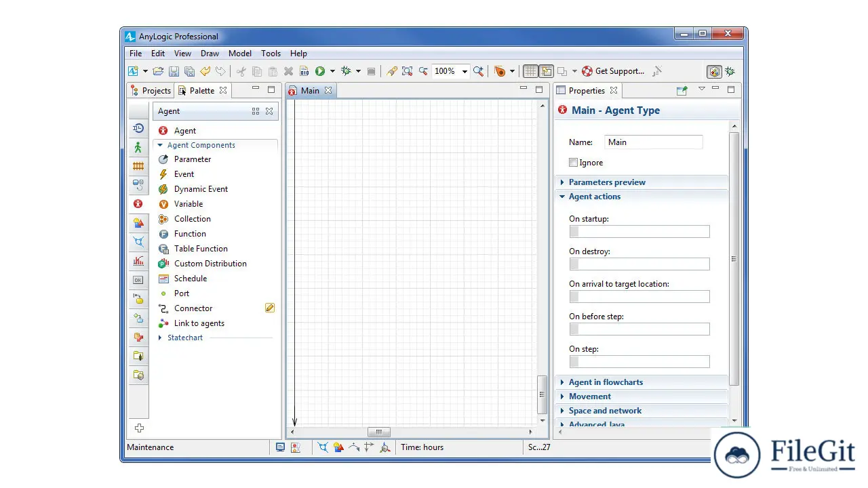The height and width of the screenshot is (488, 868).
Task: Toggle the switch for On arrival to target location
Action: pos(574,297)
